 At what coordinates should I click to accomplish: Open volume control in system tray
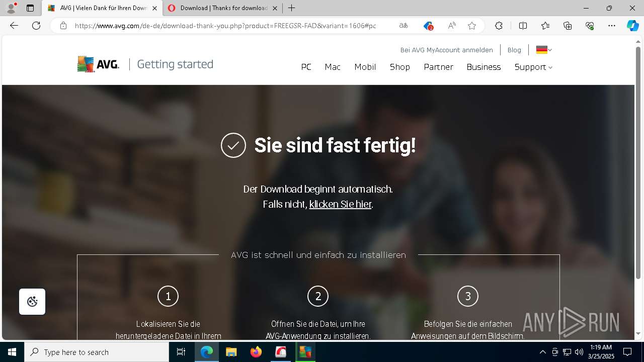(579, 352)
